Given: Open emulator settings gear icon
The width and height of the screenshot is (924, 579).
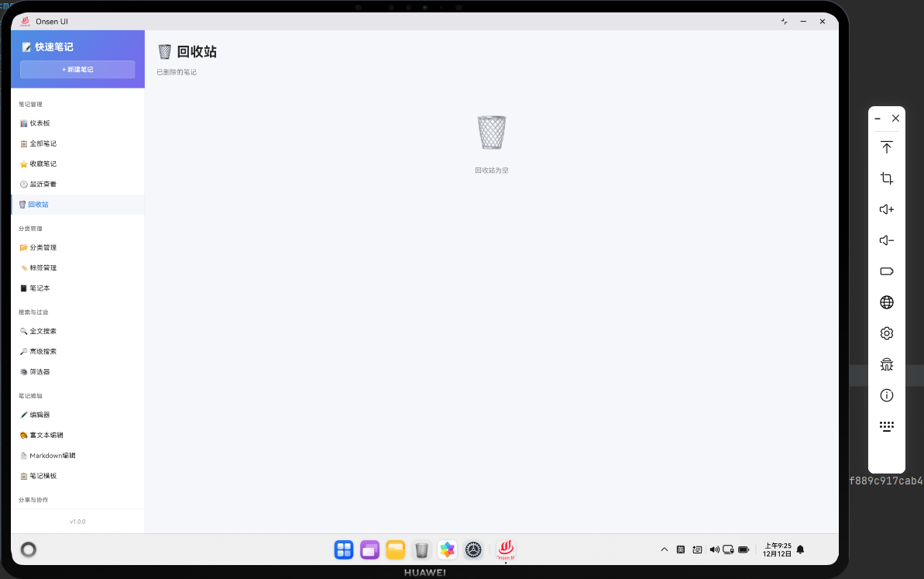Looking at the screenshot, I should 887,333.
